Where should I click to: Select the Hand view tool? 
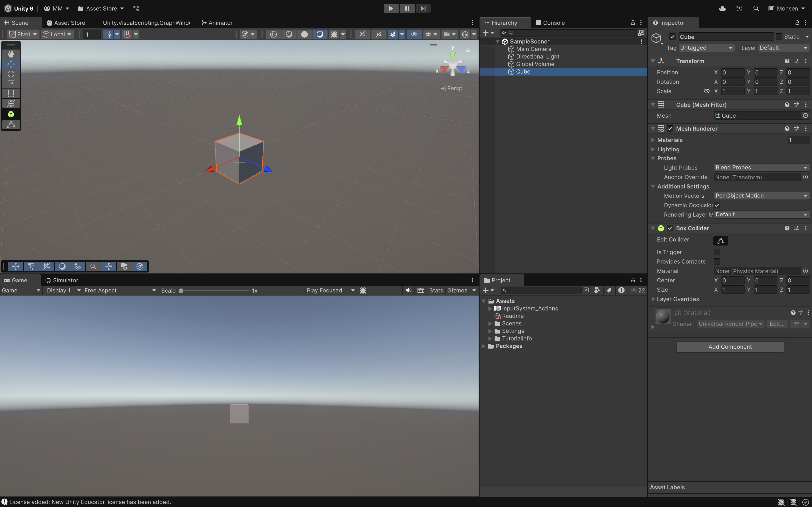11,54
